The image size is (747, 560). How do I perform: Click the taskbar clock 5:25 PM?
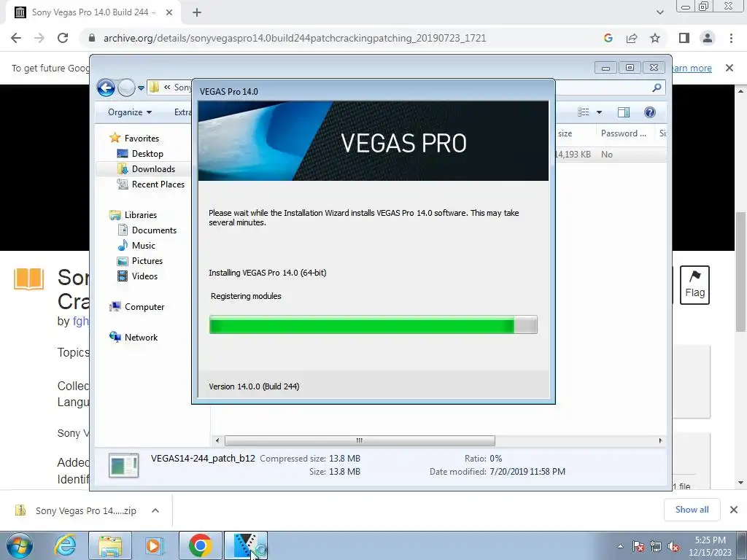tap(710, 545)
